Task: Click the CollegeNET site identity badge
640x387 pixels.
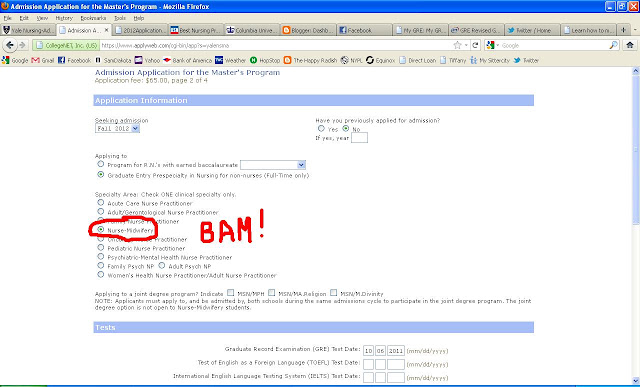Action: [66, 45]
